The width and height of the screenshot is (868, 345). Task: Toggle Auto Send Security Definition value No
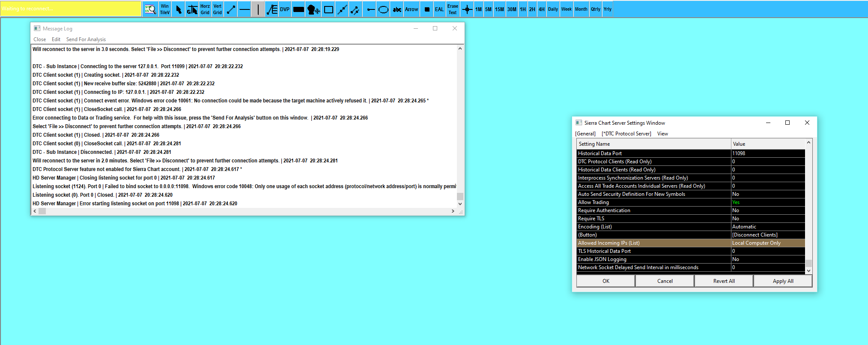pyautogui.click(x=768, y=194)
